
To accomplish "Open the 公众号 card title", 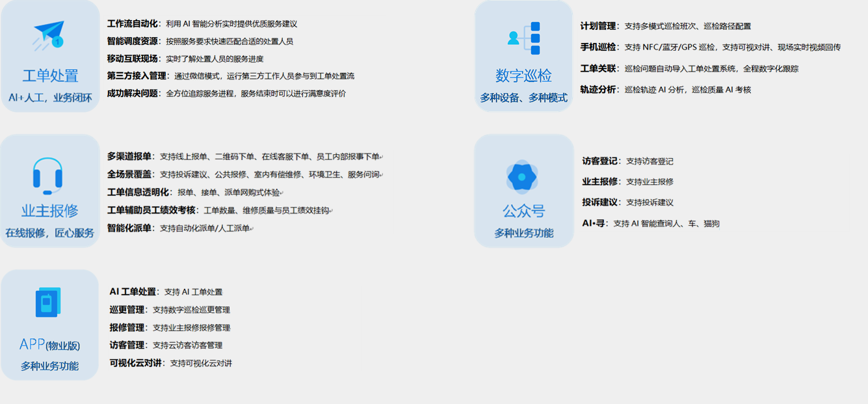I will tap(523, 211).
